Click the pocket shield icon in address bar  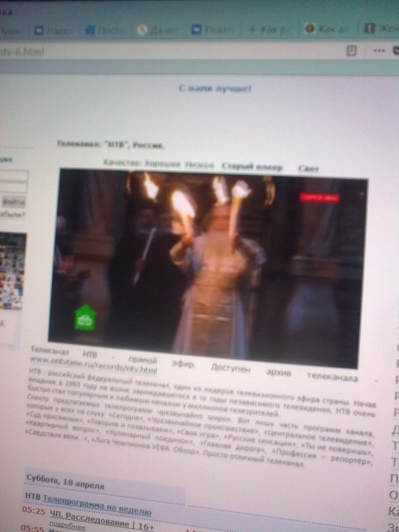(396, 51)
